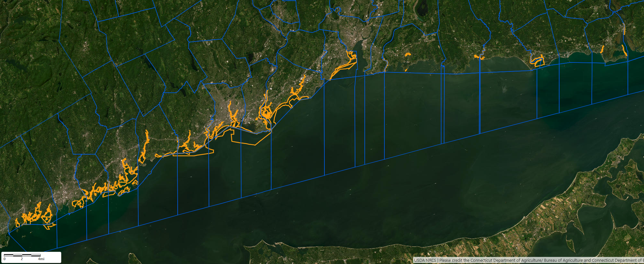Click the map scale bar graphic
The height and width of the screenshot is (264, 644).
click(x=22, y=255)
